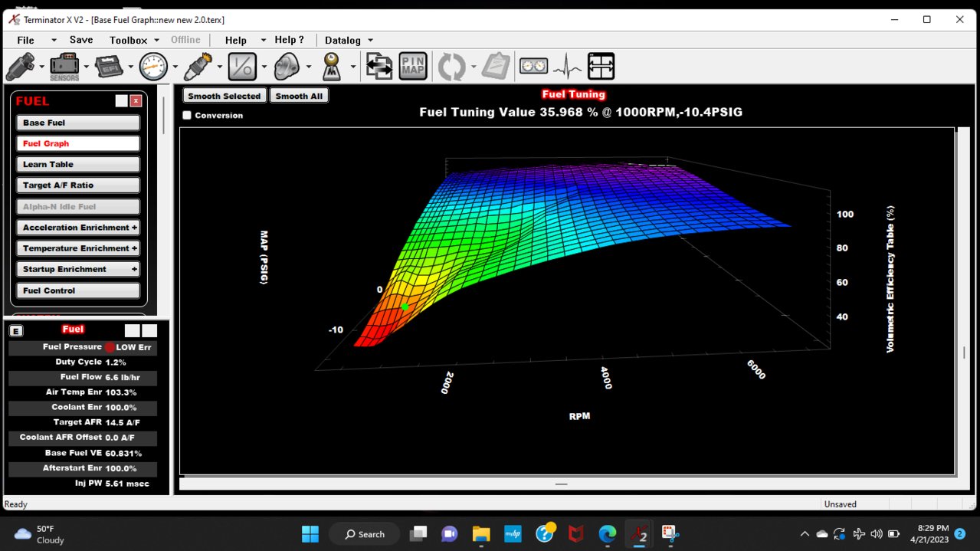Screen dimensions: 980x551
Task: Open the myHP taskbar icon
Action: 513,533
